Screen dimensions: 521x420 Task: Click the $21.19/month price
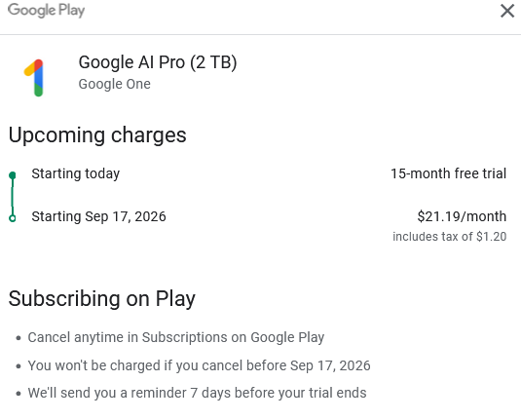(x=462, y=216)
